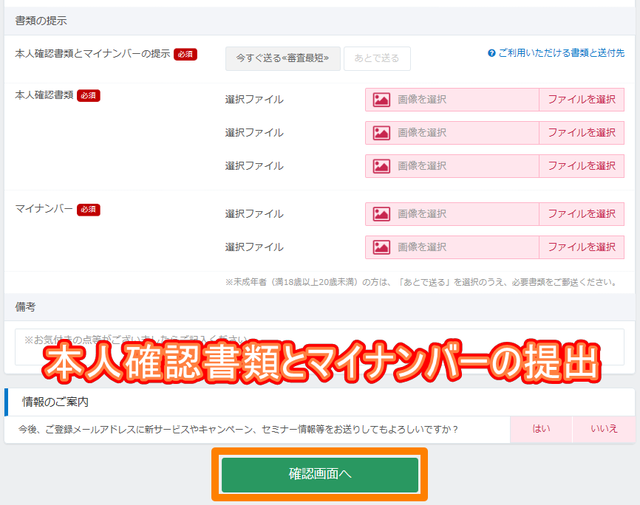This screenshot has height=505, width=640.
Task: Click image icon in third 本人確認書類 file row
Action: tap(381, 166)
